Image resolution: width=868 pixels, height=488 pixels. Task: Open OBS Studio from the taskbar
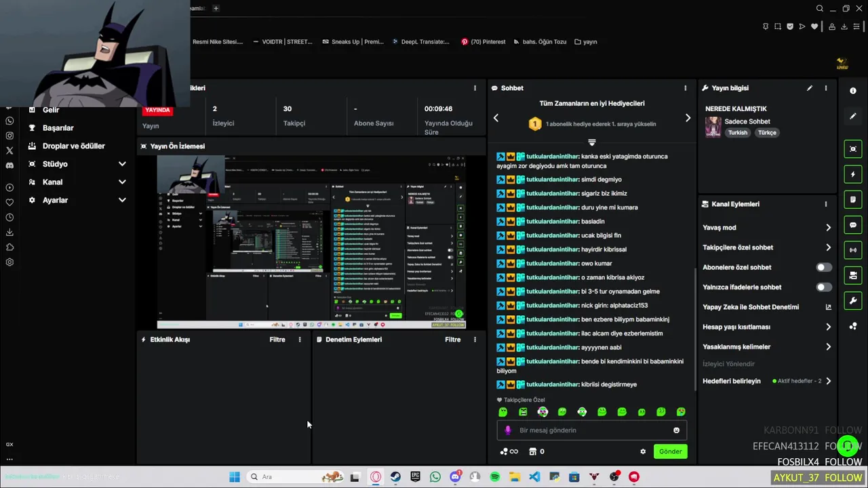[614, 477]
